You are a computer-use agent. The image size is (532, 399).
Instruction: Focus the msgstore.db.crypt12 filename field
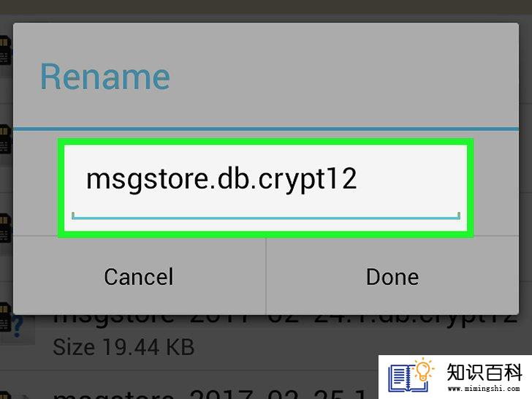point(266,188)
